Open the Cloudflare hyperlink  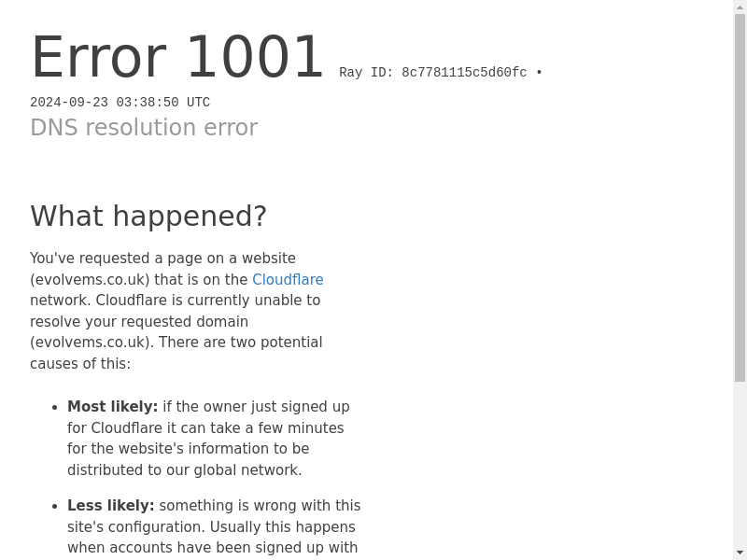288,279
